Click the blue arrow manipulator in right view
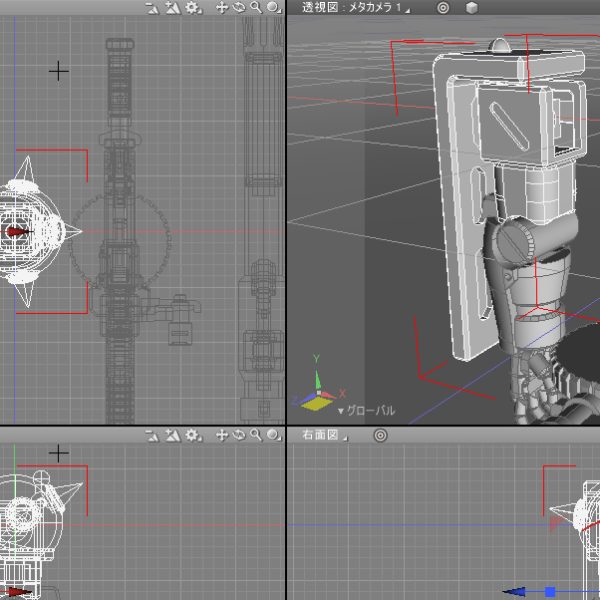This screenshot has height=600, width=600. [x=513, y=592]
